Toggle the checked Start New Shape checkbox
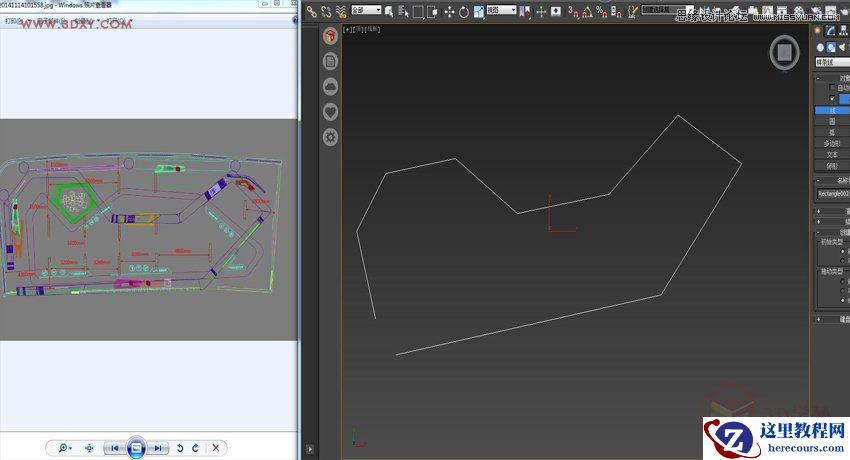This screenshot has width=850, height=460. tap(832, 99)
